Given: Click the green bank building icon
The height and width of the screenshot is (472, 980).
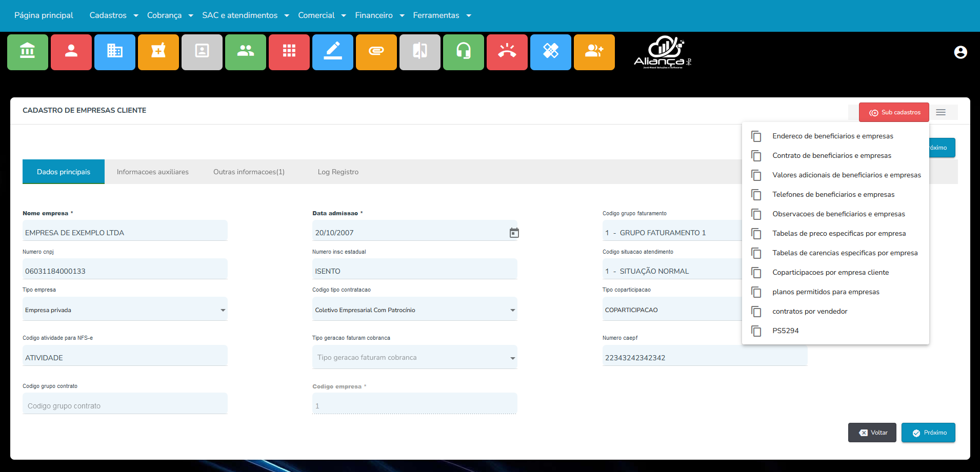Looking at the screenshot, I should tap(28, 52).
